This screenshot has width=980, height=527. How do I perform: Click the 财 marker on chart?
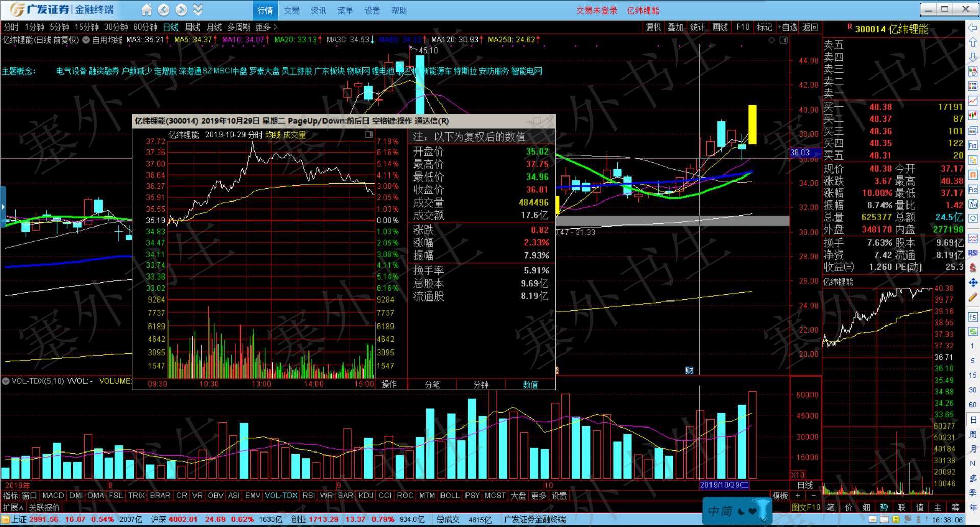(x=689, y=370)
